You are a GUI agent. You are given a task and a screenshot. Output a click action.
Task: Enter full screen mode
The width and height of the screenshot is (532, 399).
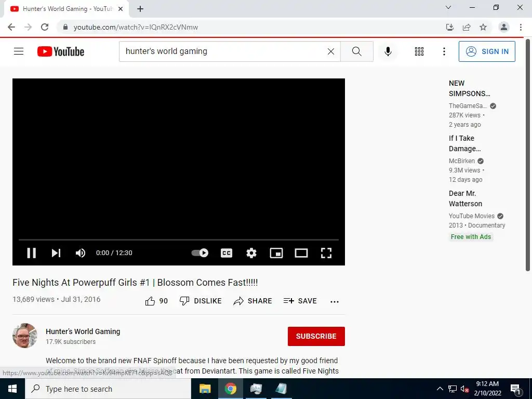click(x=326, y=253)
